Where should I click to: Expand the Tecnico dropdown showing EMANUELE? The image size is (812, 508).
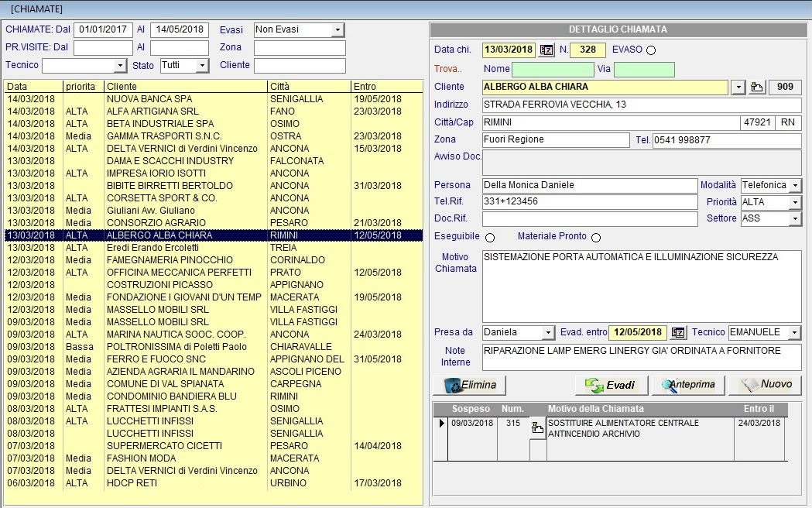795,332
